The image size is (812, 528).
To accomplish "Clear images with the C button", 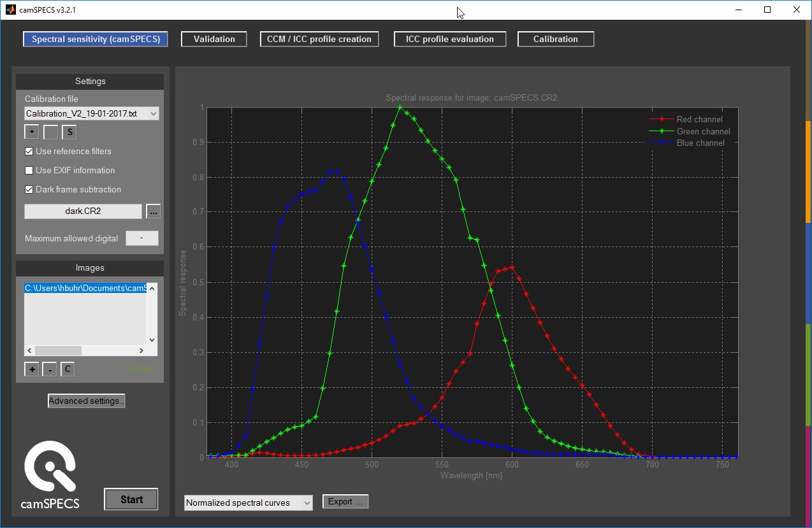I will click(68, 369).
